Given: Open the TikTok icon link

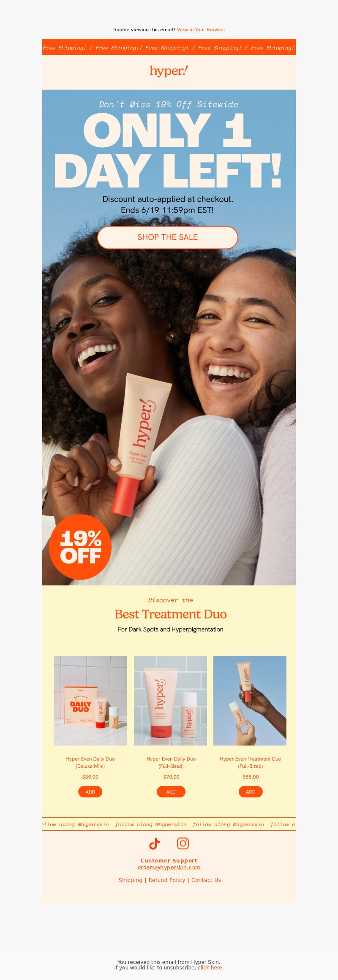Looking at the screenshot, I should click(x=155, y=843).
